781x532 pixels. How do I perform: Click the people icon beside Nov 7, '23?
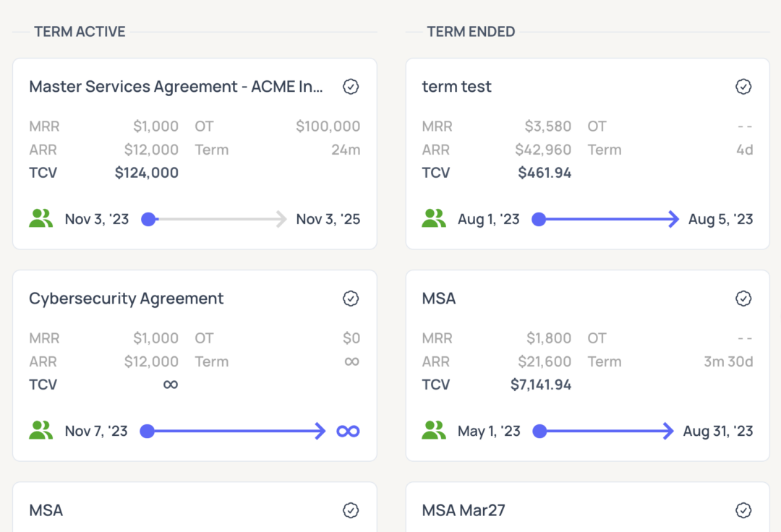coord(40,431)
